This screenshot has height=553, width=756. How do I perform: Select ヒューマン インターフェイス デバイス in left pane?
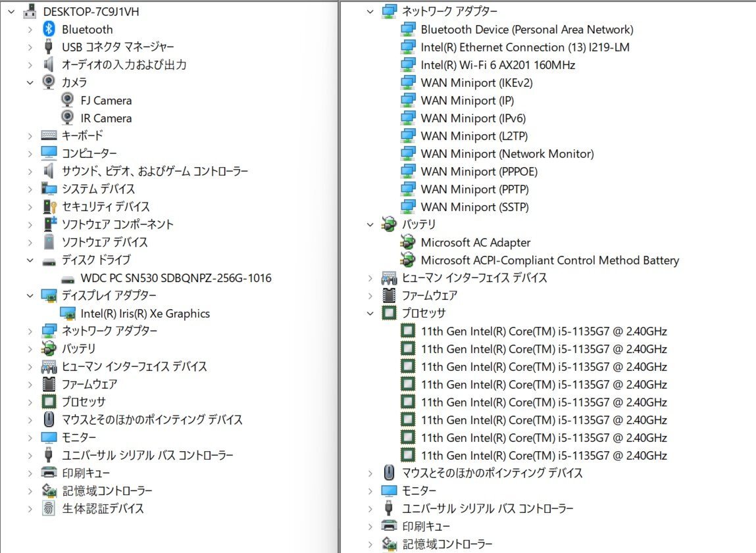134,366
